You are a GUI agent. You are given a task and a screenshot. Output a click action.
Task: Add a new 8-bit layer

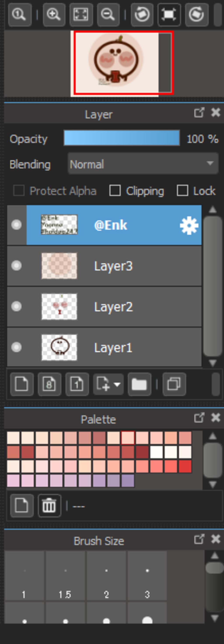49,384
